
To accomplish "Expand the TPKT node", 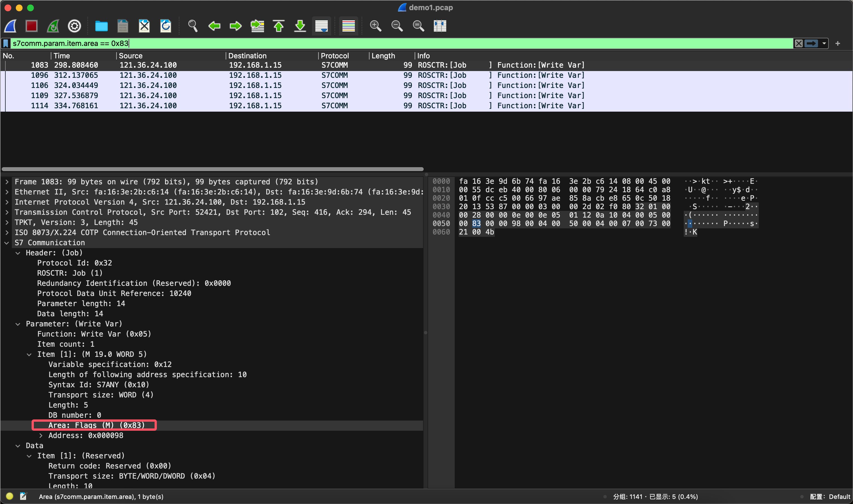I will point(7,223).
